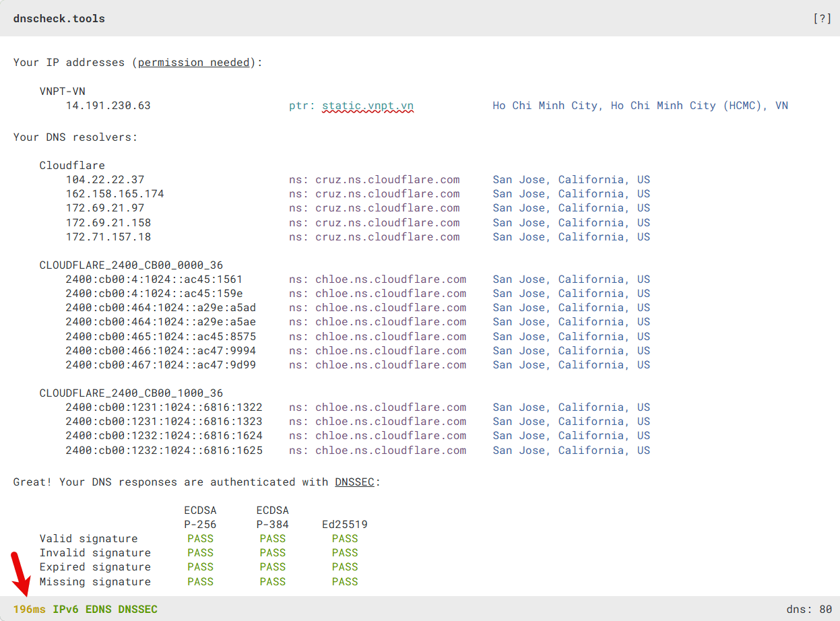Click the 'dns: 80' counter

click(809, 610)
